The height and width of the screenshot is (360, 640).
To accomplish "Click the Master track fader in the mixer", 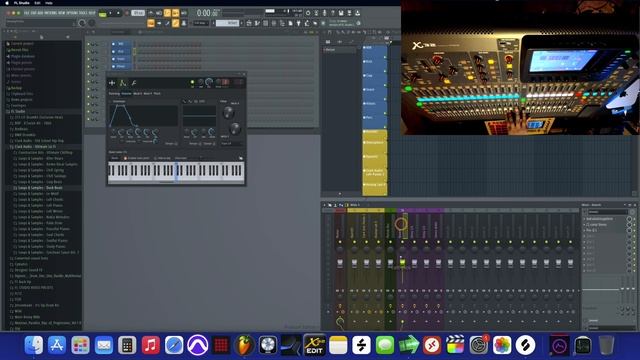I will point(340,263).
